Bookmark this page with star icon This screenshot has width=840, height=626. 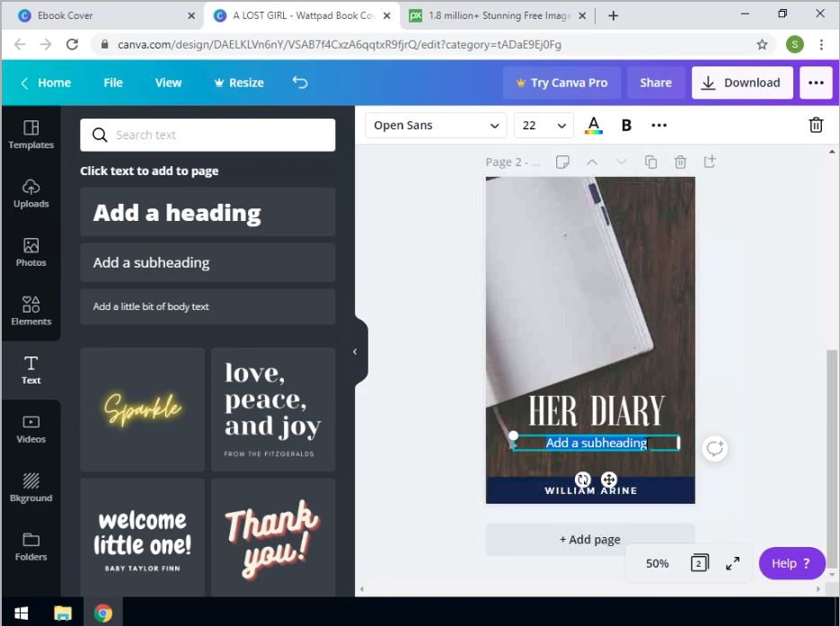coord(762,44)
